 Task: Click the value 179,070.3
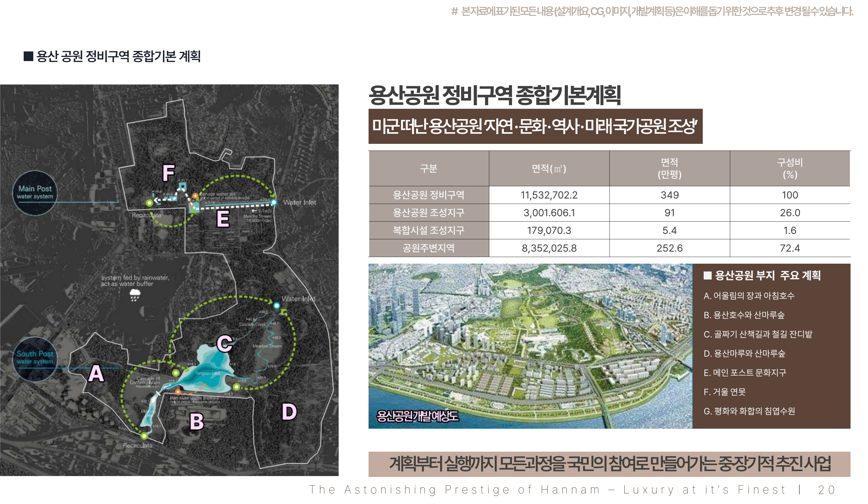coord(549,230)
